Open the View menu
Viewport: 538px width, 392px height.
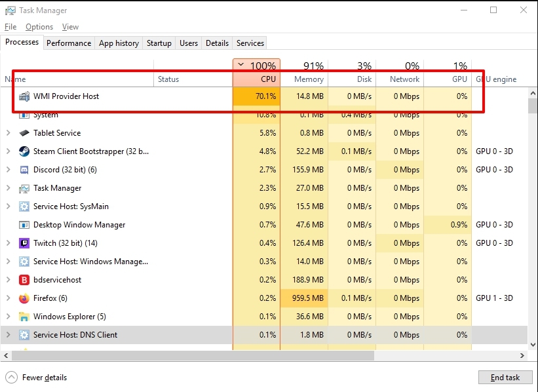[70, 27]
